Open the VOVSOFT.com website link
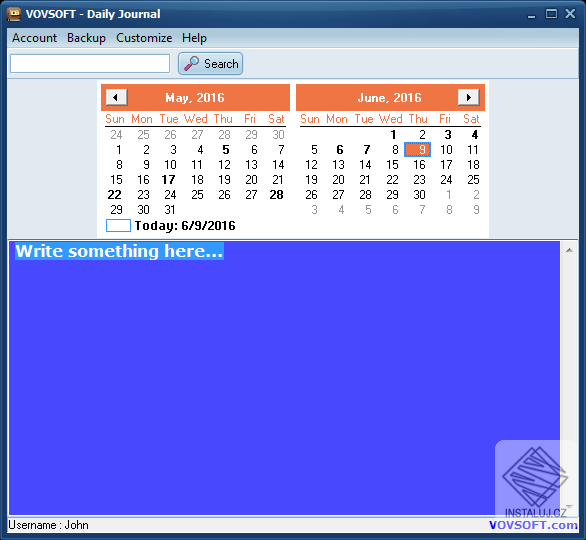586x540 pixels. (533, 525)
